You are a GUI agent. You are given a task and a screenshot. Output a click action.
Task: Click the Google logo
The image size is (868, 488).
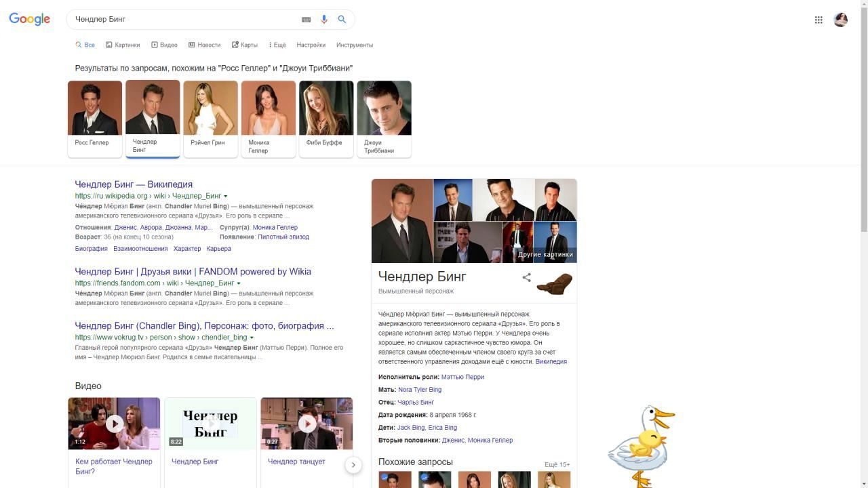[30, 19]
